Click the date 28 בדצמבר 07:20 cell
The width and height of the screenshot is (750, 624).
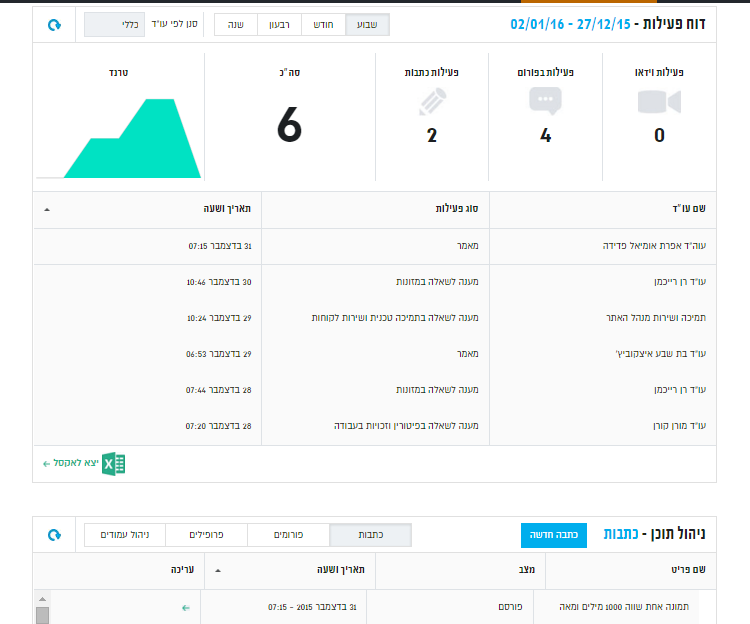[x=219, y=426]
